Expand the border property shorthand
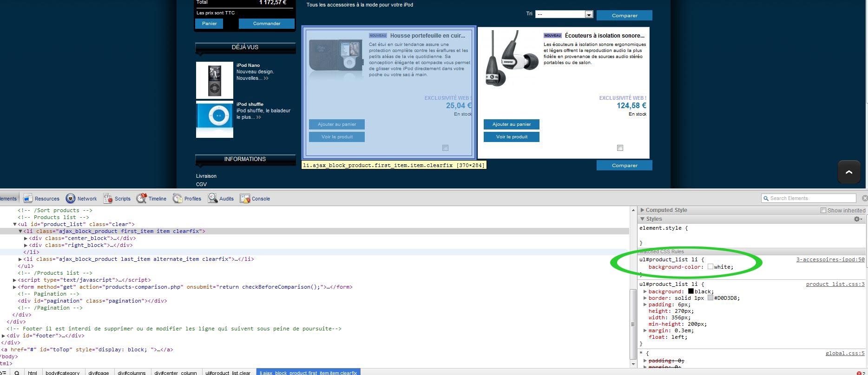This screenshot has height=375, width=868. tap(645, 298)
